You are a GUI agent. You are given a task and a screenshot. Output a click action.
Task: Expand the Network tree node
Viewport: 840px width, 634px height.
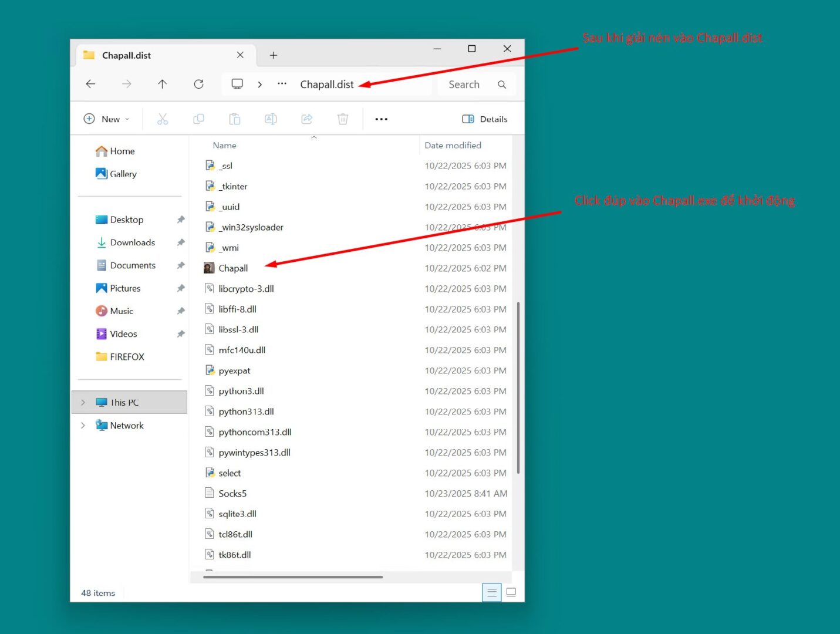click(83, 426)
